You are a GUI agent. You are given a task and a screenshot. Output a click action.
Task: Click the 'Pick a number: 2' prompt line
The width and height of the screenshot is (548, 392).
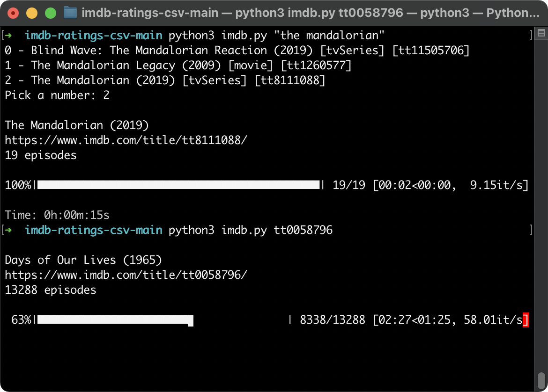(x=57, y=95)
